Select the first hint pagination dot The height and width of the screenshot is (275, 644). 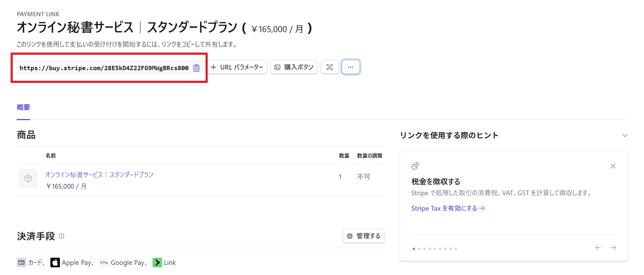click(414, 249)
